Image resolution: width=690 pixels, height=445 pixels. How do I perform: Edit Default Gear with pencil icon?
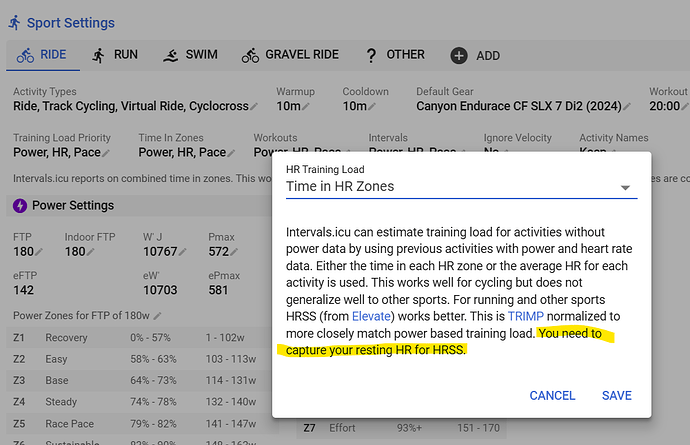(627, 107)
